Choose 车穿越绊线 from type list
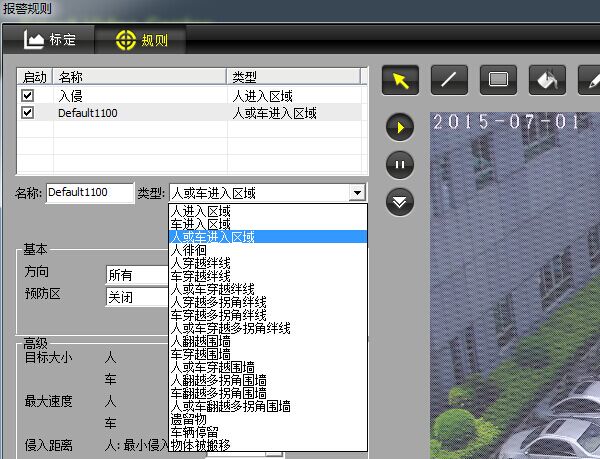Image resolution: width=600 pixels, height=459 pixels. (x=268, y=276)
